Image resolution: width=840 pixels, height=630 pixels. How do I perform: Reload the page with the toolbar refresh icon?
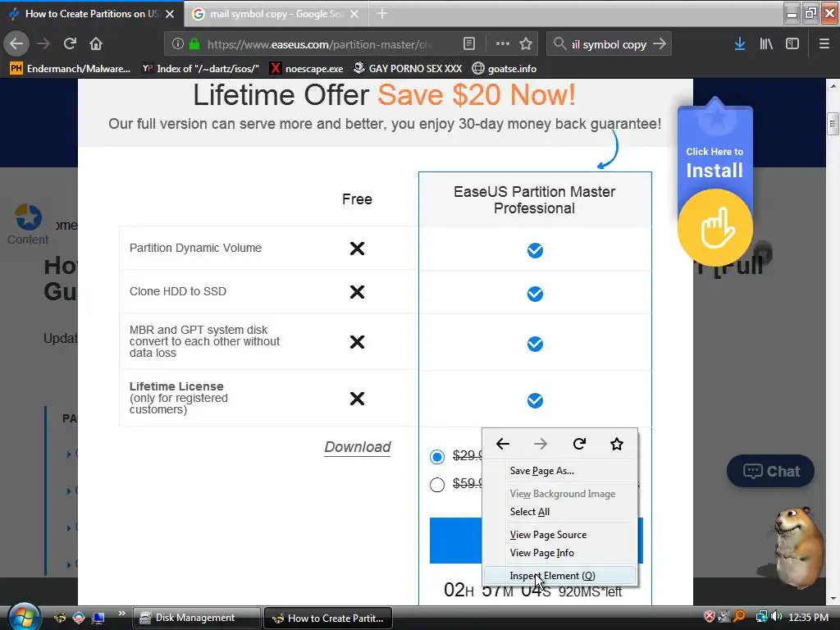coord(70,43)
